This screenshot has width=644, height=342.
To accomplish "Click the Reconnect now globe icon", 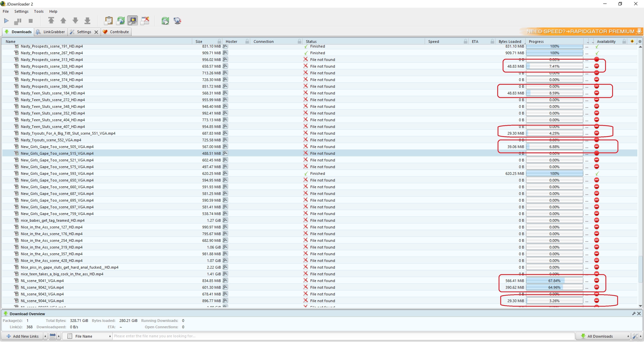I will pyautogui.click(x=177, y=21).
